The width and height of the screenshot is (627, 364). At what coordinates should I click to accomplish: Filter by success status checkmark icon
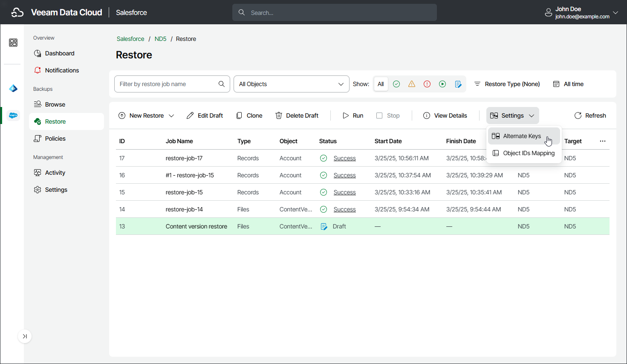[x=396, y=84]
